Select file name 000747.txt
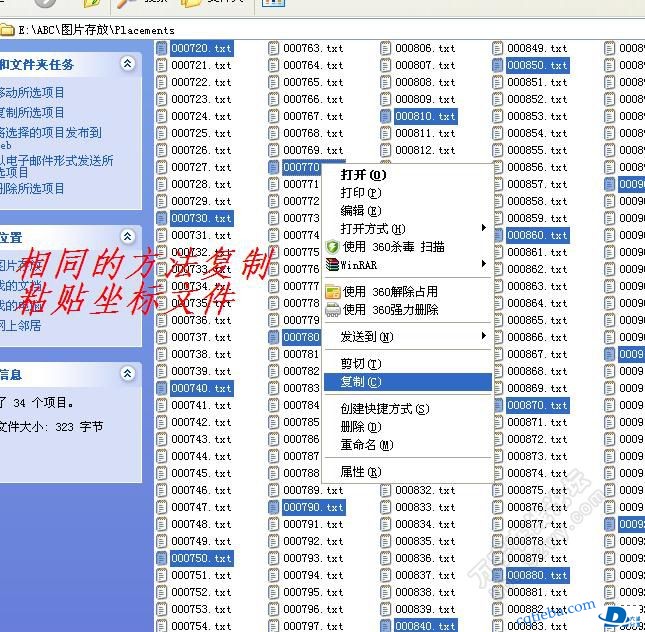645x632 pixels. point(202,507)
